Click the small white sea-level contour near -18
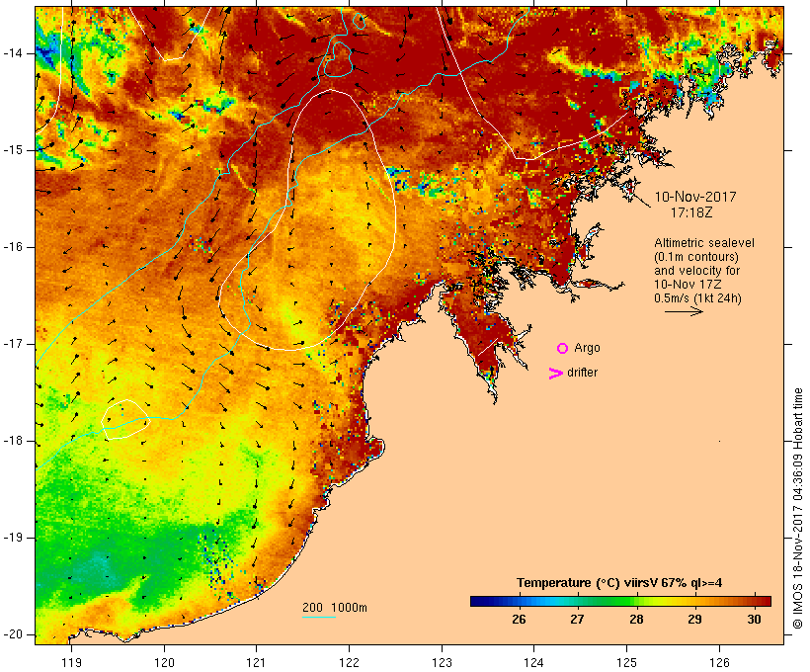Image resolution: width=810 pixels, height=672 pixels. pos(125,419)
